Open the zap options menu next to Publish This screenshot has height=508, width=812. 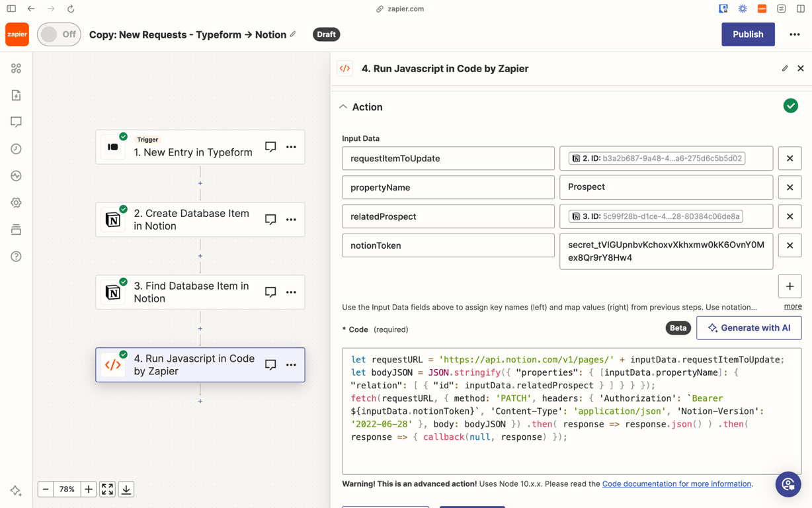795,34
